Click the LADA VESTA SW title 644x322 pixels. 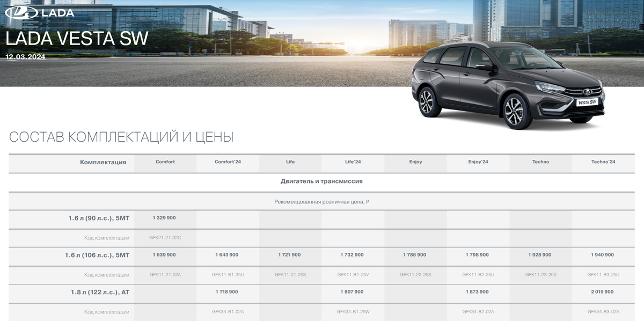(x=77, y=39)
